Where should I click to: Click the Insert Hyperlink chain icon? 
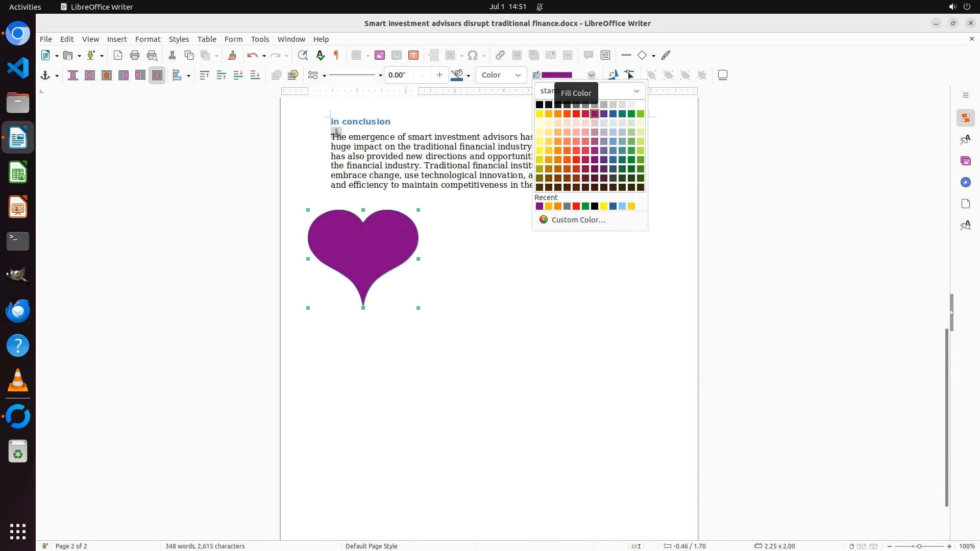(500, 56)
